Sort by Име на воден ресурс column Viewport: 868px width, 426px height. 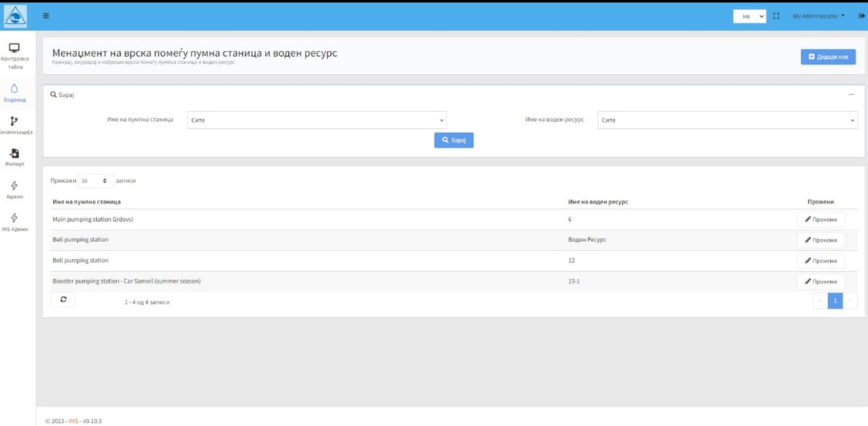click(x=598, y=202)
